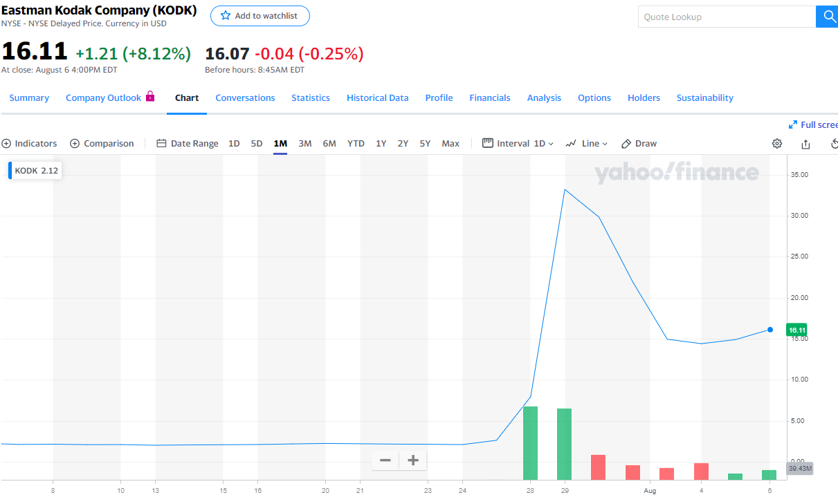Click the share chart icon
The height and width of the screenshot is (504, 838).
pos(805,144)
